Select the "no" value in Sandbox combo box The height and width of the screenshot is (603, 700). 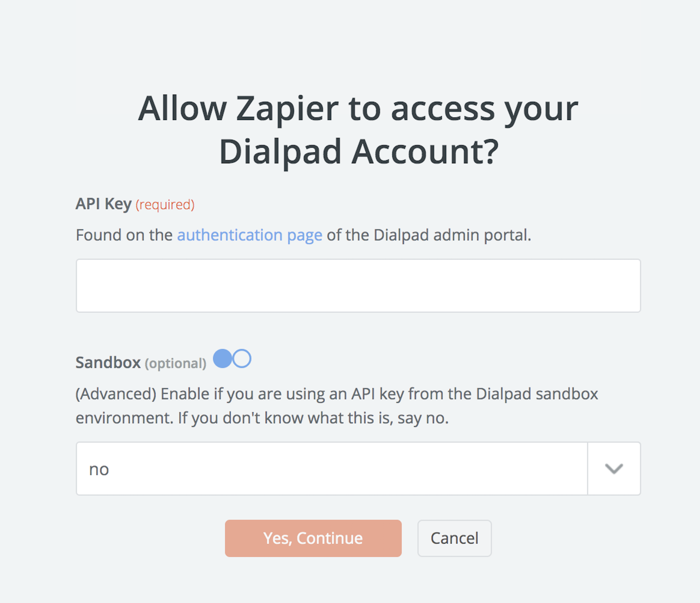pos(99,470)
